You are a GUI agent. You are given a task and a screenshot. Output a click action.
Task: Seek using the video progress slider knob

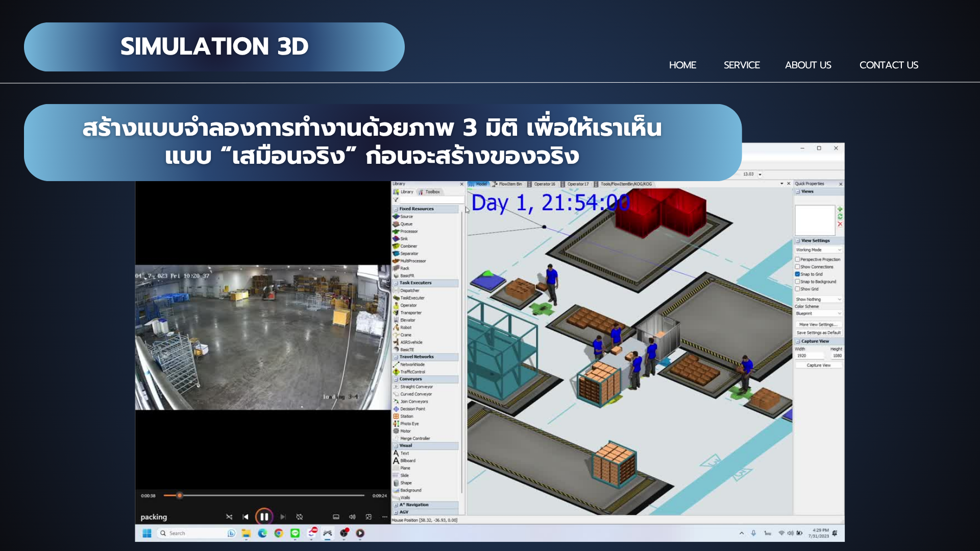[179, 495]
